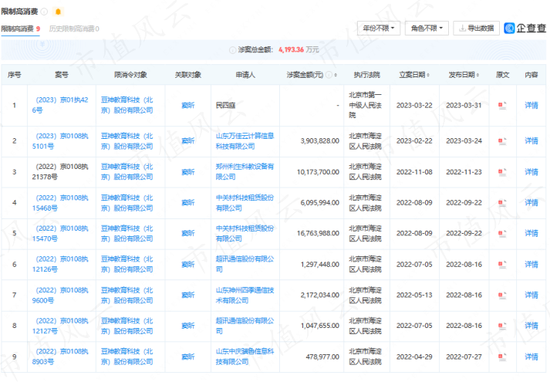Open 详情 for row 2

pos(531,141)
